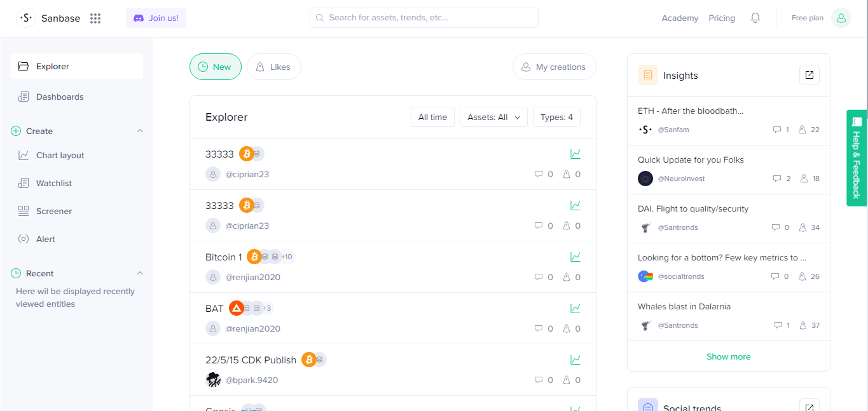Open the user account avatar
This screenshot has height=411, width=868.
pyautogui.click(x=841, y=18)
